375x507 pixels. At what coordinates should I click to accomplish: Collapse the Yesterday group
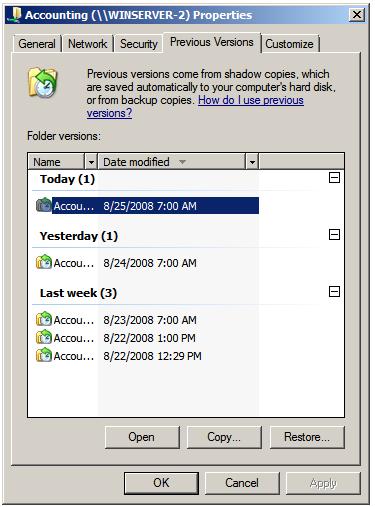pyautogui.click(x=334, y=235)
